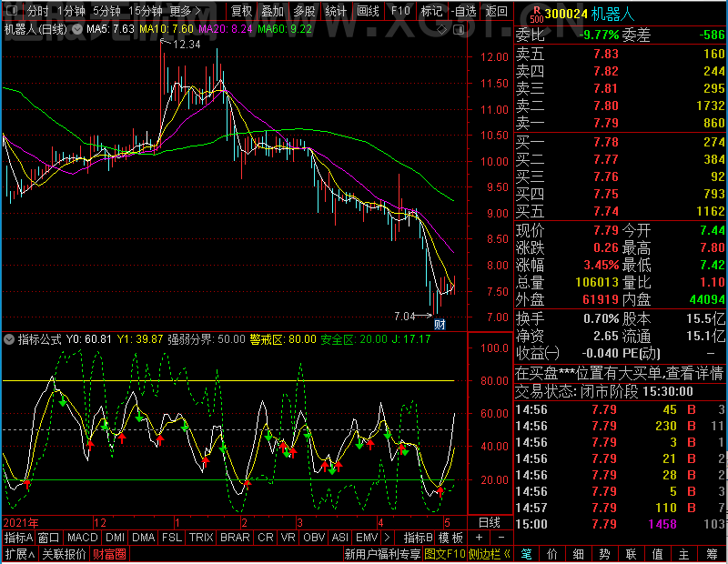This screenshot has width=728, height=564.
Task: Click the 日线 period label under the chart
Action: tap(490, 523)
